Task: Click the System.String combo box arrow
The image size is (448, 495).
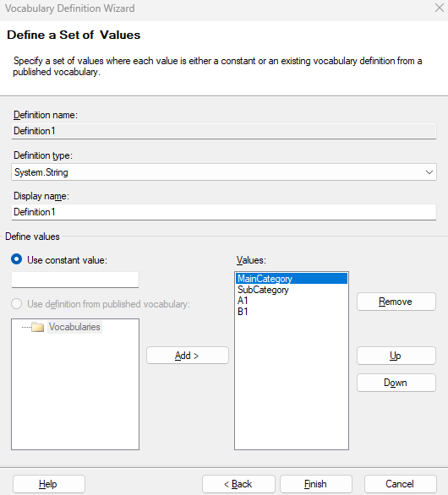Action: [x=429, y=172]
